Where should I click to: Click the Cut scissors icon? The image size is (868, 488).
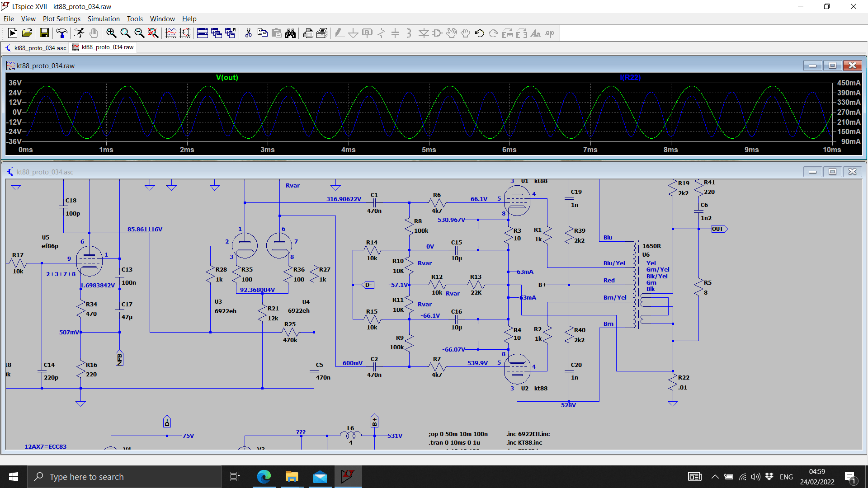point(248,33)
